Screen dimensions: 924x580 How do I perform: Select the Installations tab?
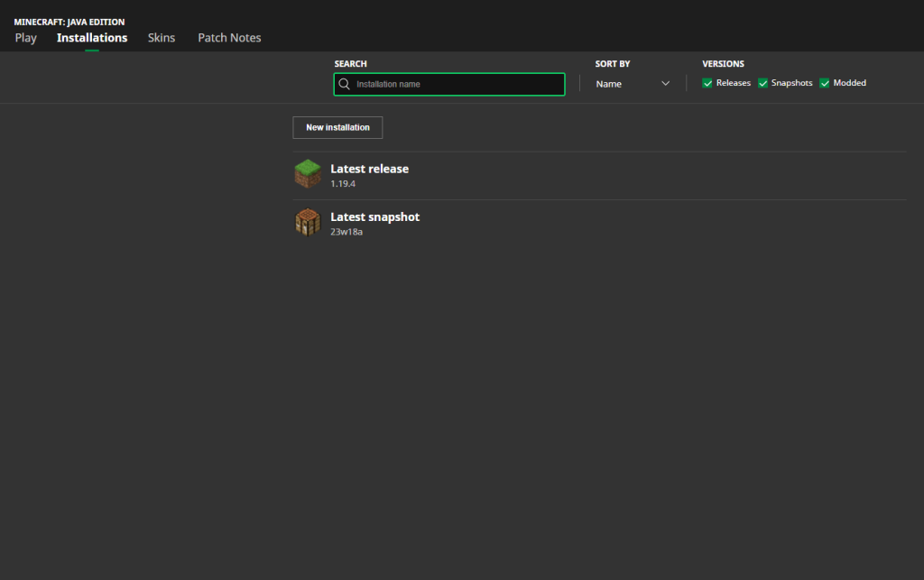point(92,38)
